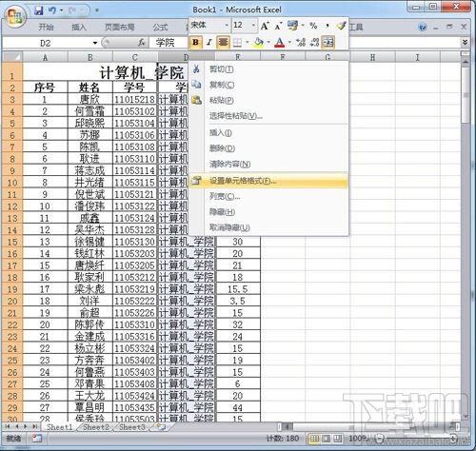Click the Increase Decimal icon
Viewport: 476px width, 451px height.
[301, 42]
